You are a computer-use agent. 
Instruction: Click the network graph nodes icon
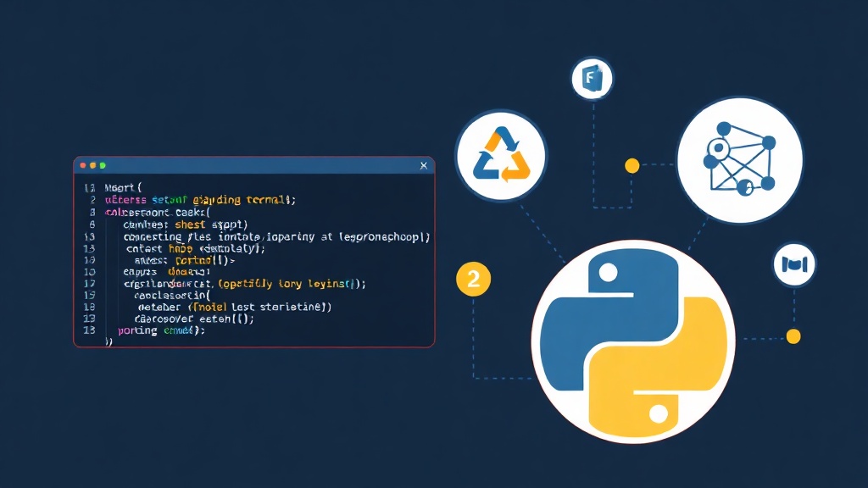point(739,160)
